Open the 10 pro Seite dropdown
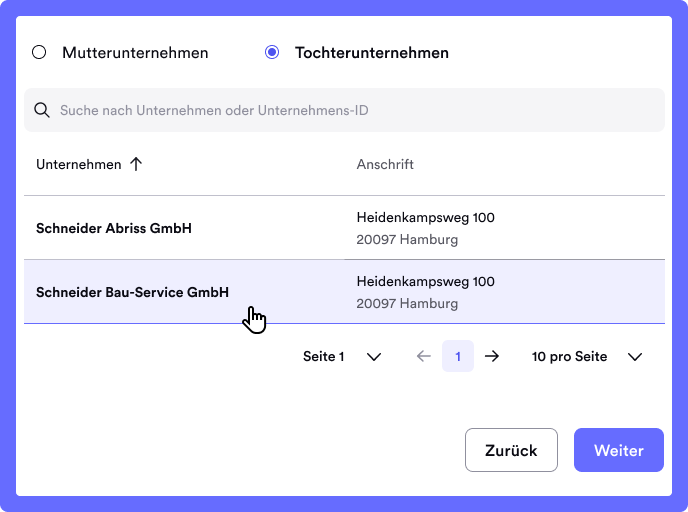688x512 pixels. (x=587, y=356)
